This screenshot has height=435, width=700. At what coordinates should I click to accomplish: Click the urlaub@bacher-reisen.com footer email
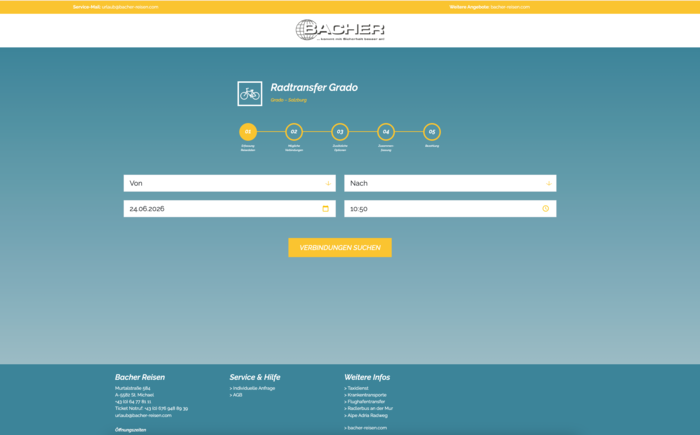tap(143, 415)
